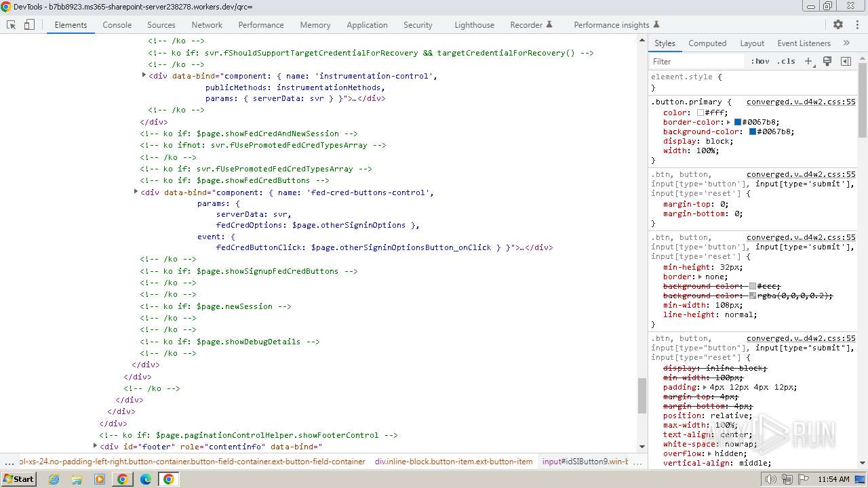Toggle the device toolbar icon
The width and height of the screenshot is (868, 488).
pos(29,24)
